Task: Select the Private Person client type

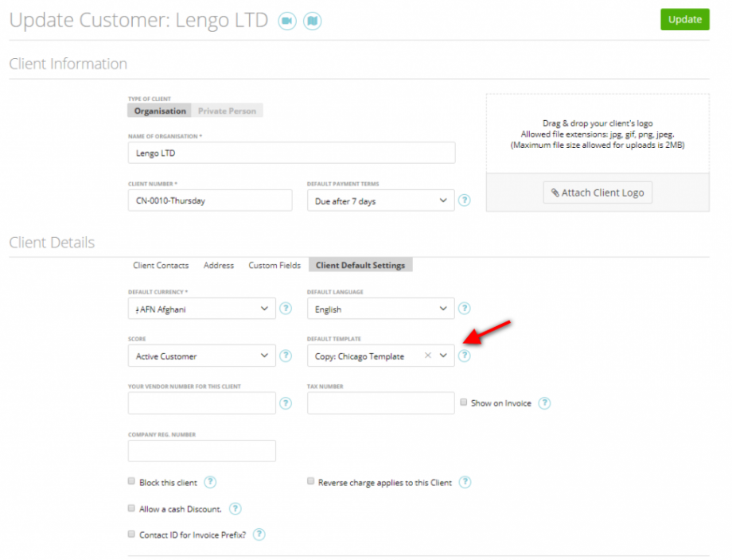Action: click(x=228, y=111)
